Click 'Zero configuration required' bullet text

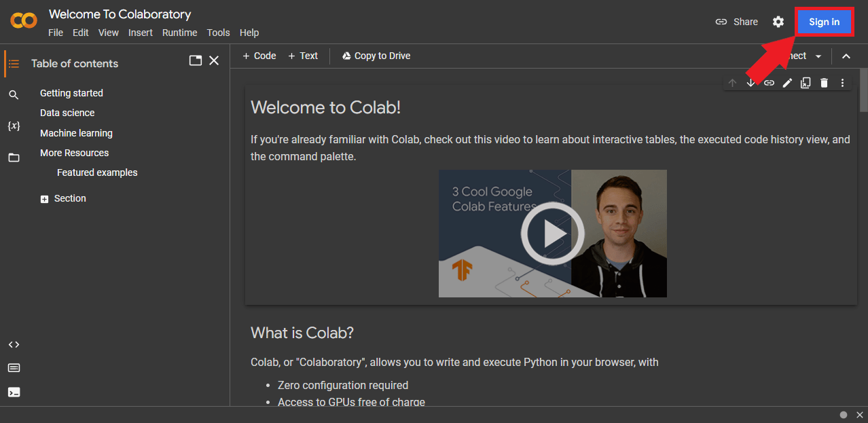[343, 385]
